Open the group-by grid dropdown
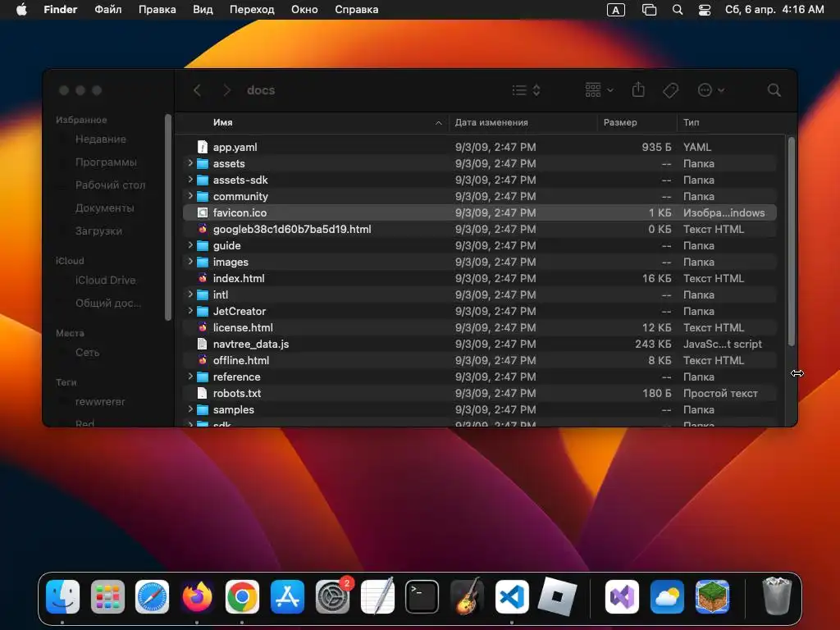The height and width of the screenshot is (630, 840). click(599, 90)
